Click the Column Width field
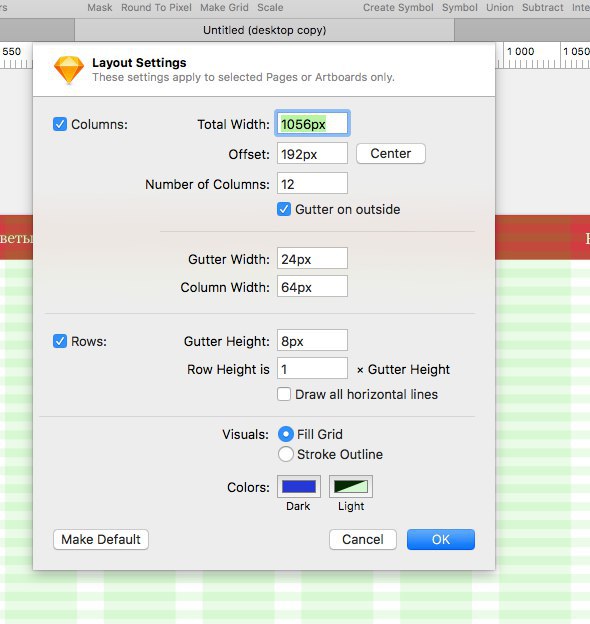 [x=312, y=287]
